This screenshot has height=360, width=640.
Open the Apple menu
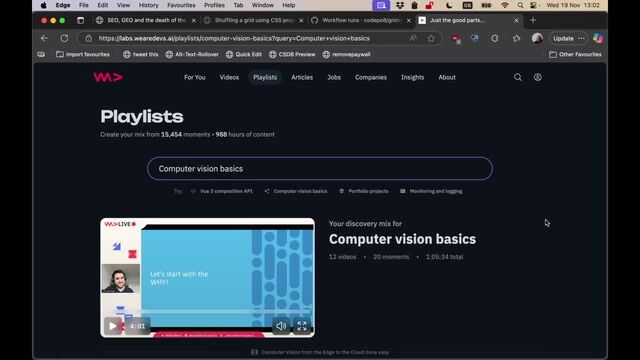44,5
